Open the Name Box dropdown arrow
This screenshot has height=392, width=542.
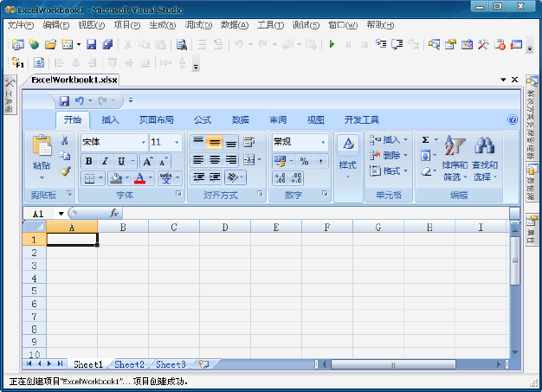coord(61,214)
